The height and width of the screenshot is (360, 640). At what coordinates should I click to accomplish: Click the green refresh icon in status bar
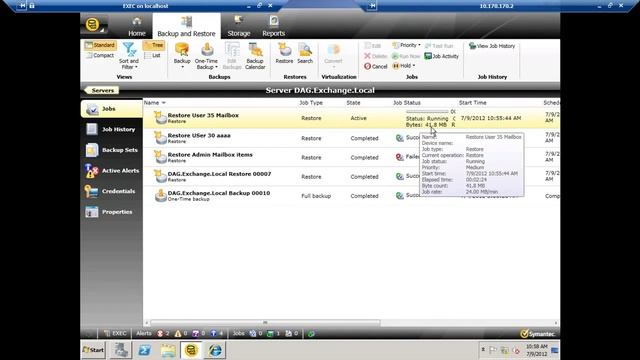pyautogui.click(x=311, y=333)
